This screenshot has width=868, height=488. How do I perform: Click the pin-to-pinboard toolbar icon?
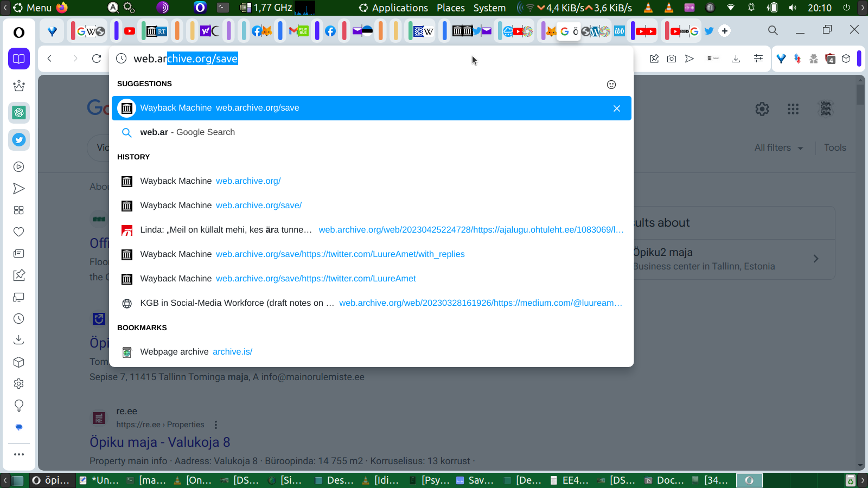coord(654,59)
